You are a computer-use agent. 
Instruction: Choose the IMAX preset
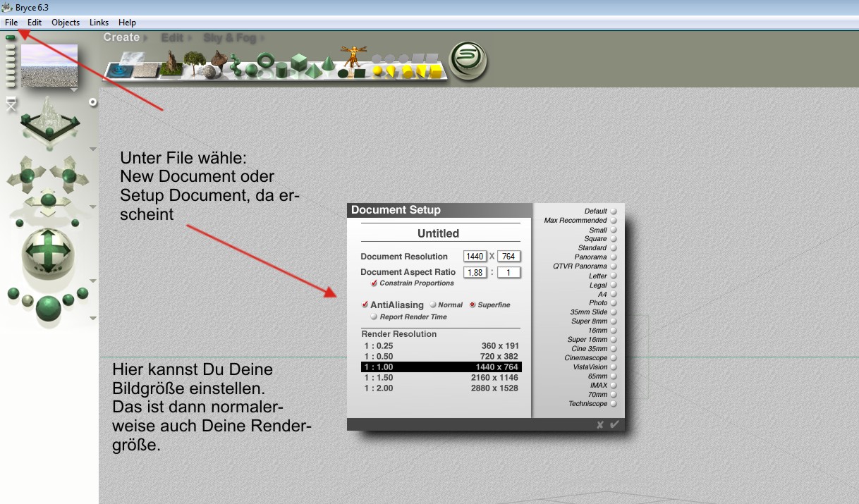(x=613, y=386)
